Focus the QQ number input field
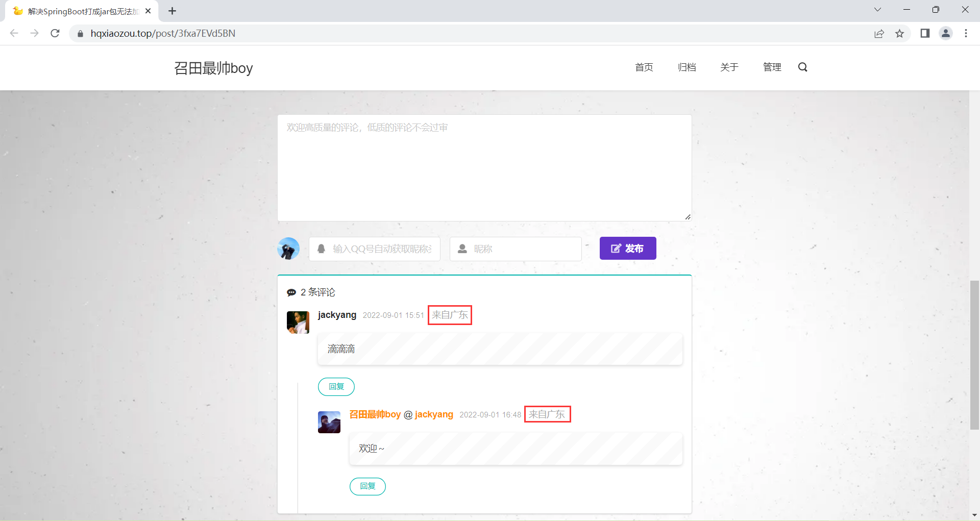This screenshot has height=521, width=980. point(375,249)
